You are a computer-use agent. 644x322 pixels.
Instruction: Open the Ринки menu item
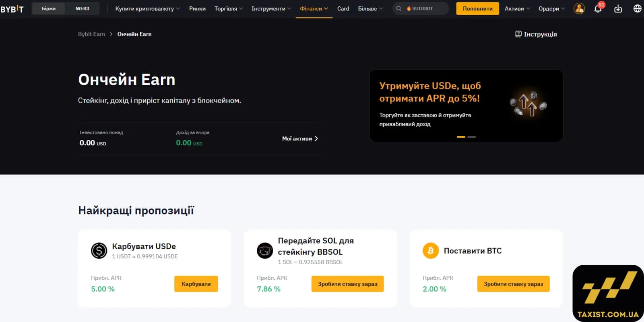click(197, 8)
